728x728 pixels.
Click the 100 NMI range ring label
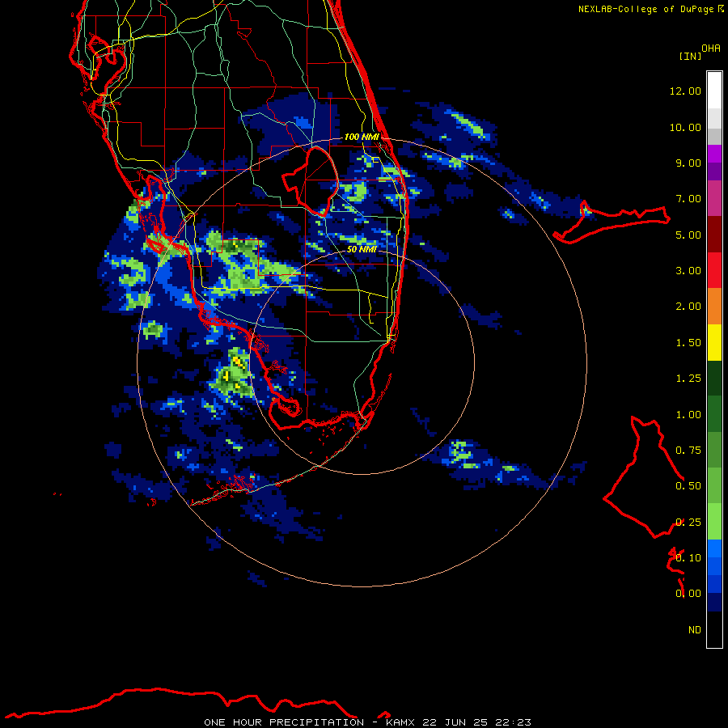coord(362,137)
